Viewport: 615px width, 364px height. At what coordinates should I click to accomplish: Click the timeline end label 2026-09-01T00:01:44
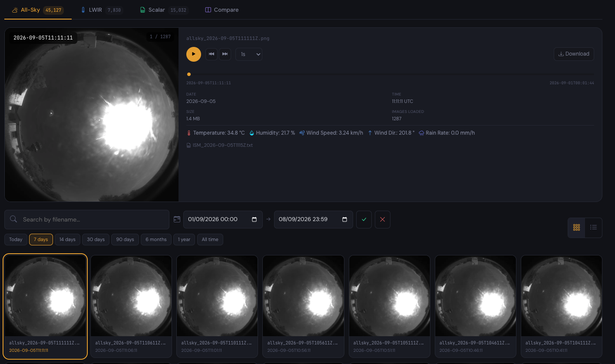572,83
